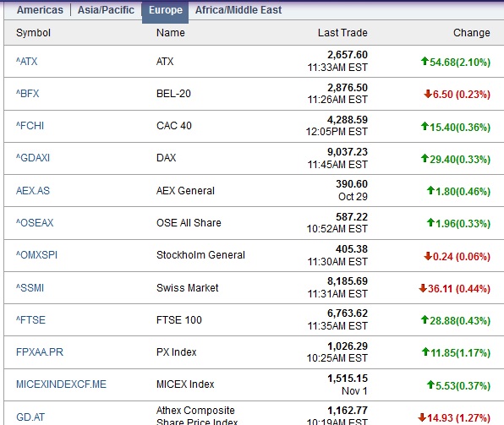The height and width of the screenshot is (425, 504).
Task: Open the ^ATX symbol link
Action: click(x=27, y=62)
